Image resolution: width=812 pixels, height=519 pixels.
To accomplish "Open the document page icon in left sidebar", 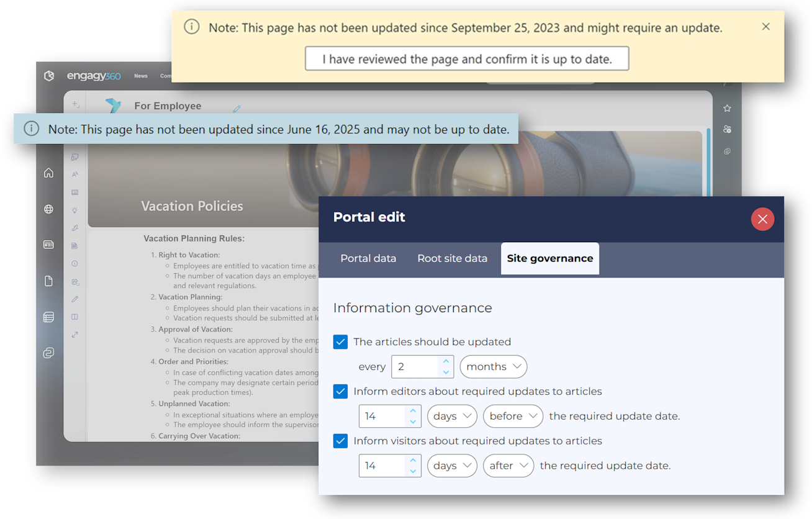I will (48, 281).
